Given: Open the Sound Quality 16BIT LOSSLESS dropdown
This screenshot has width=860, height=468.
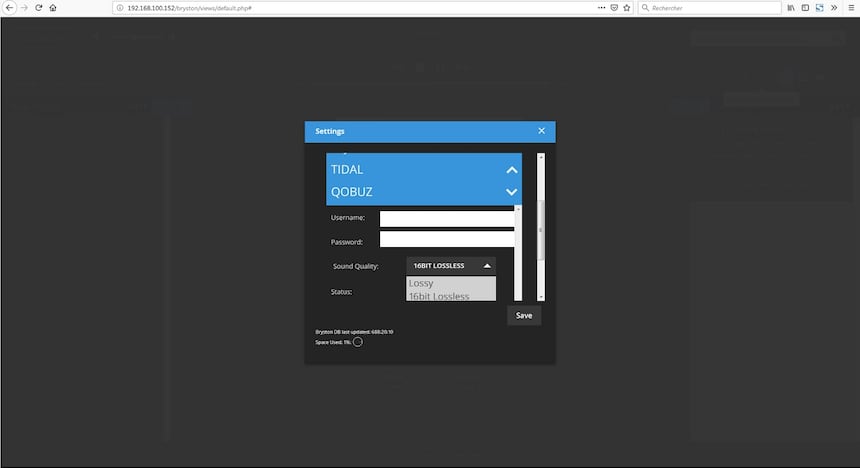Looking at the screenshot, I should [x=451, y=266].
